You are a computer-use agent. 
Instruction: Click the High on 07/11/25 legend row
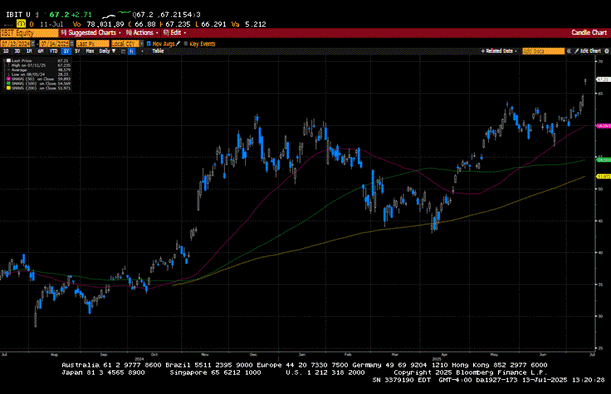(x=40, y=65)
